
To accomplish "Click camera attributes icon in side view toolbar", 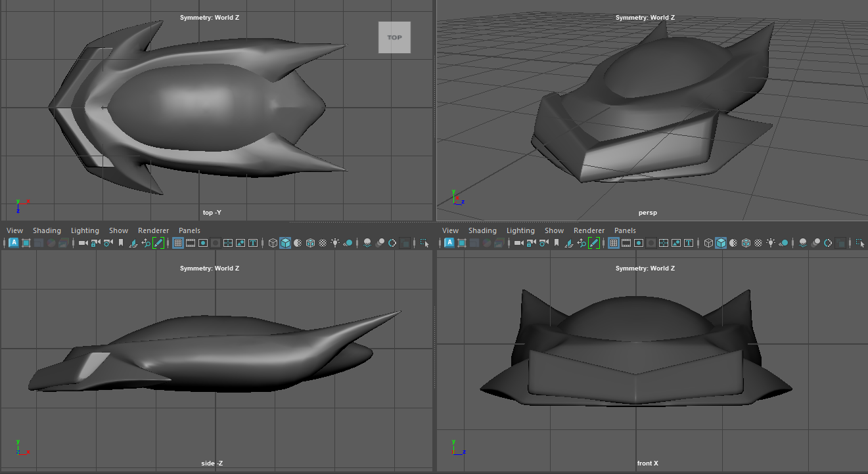I will (x=108, y=243).
